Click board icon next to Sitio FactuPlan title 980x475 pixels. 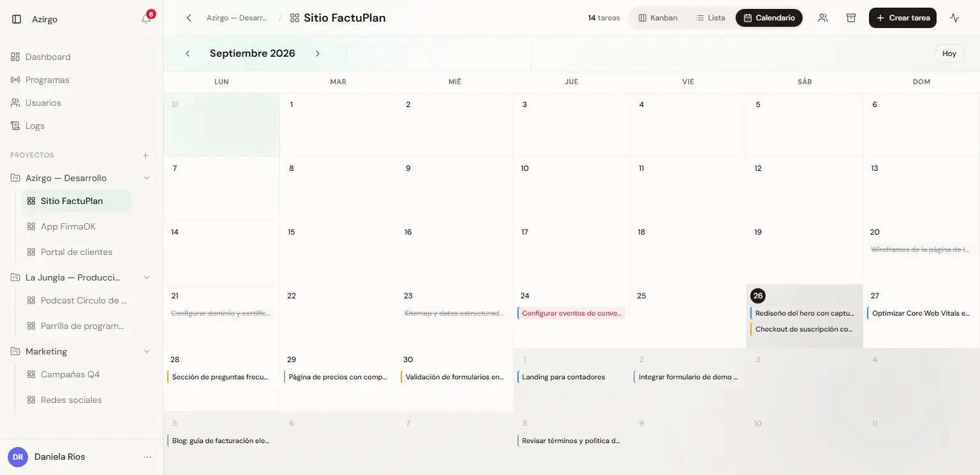(294, 18)
